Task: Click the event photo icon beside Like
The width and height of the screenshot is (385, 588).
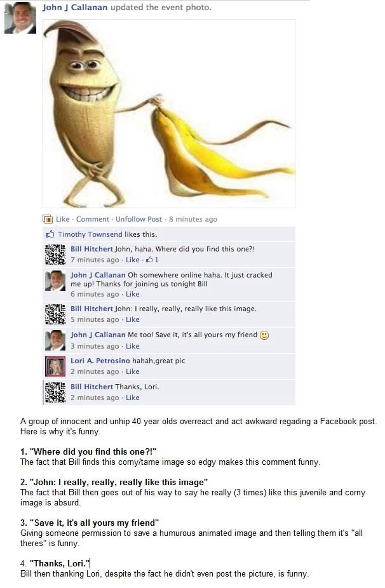Action: point(47,219)
